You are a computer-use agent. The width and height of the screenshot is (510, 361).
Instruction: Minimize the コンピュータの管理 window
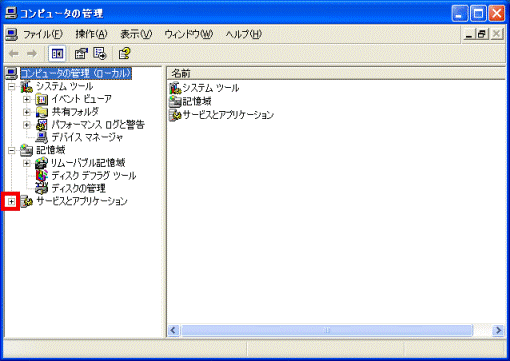click(460, 14)
